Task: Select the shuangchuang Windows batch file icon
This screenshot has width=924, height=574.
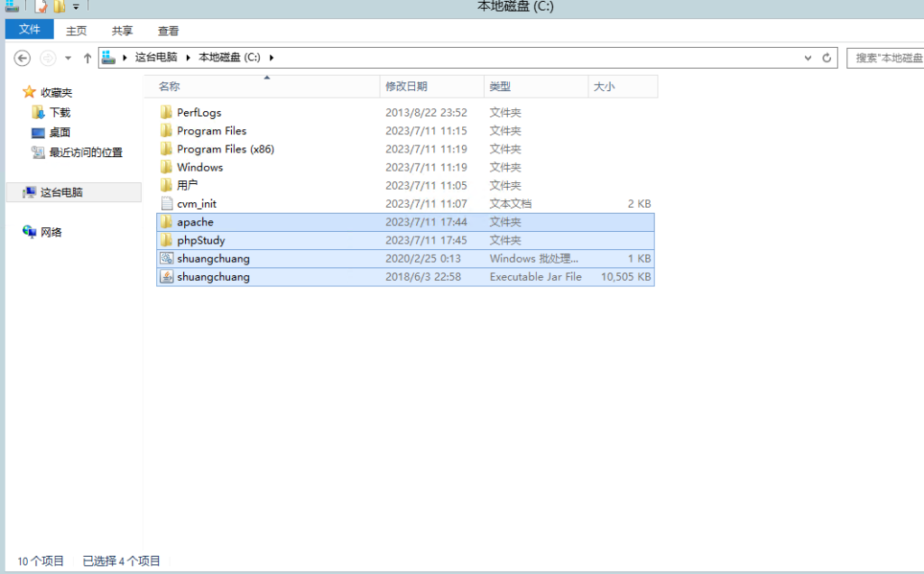Action: pyautogui.click(x=166, y=259)
